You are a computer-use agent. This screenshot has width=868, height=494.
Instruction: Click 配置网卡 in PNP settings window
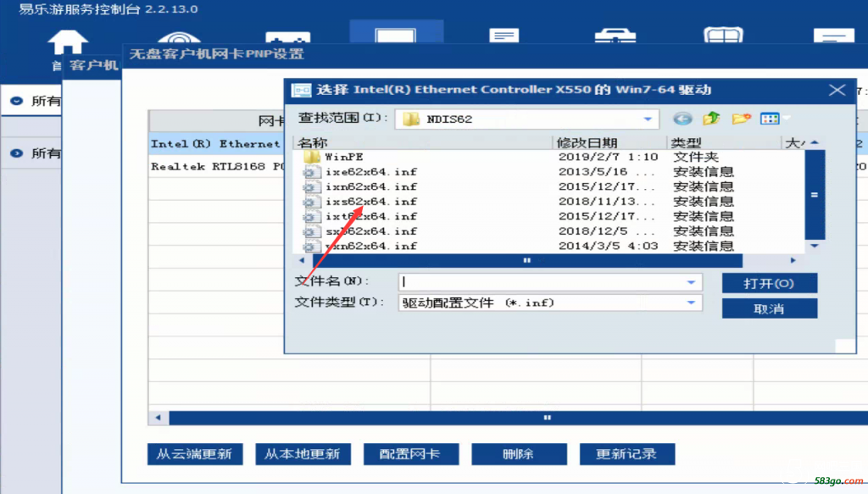411,454
